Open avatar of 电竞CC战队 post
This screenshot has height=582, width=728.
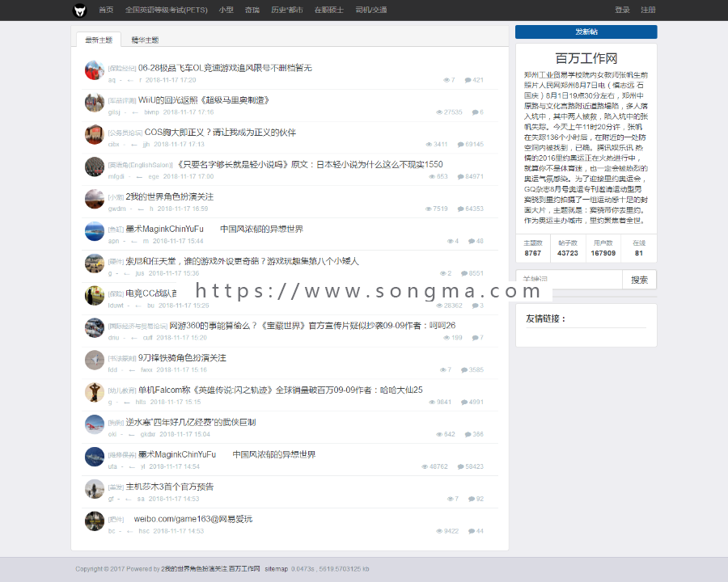(95, 296)
